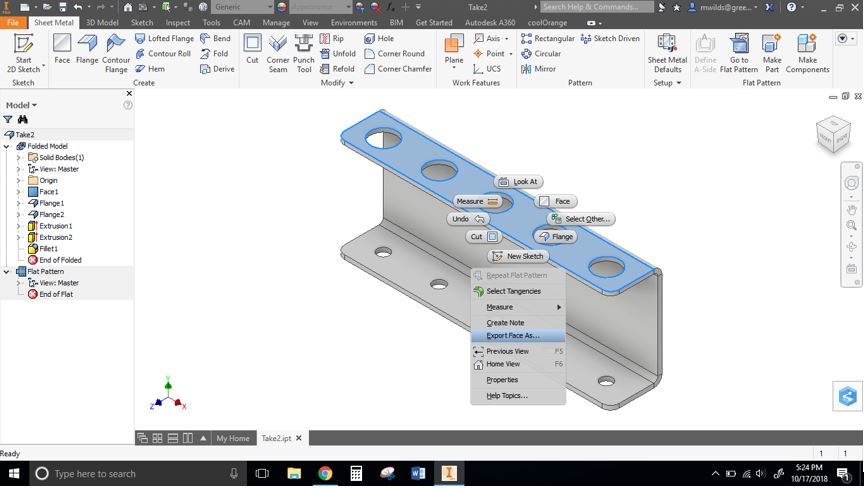The image size is (865, 488).
Task: Switch to the 3D Model tab
Action: [102, 23]
